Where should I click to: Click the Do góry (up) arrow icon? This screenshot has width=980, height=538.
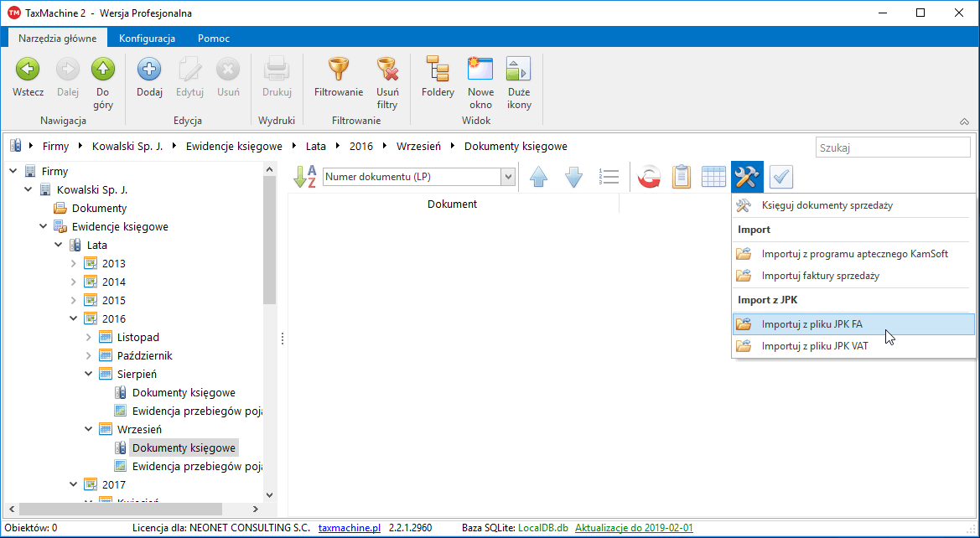[x=103, y=70]
